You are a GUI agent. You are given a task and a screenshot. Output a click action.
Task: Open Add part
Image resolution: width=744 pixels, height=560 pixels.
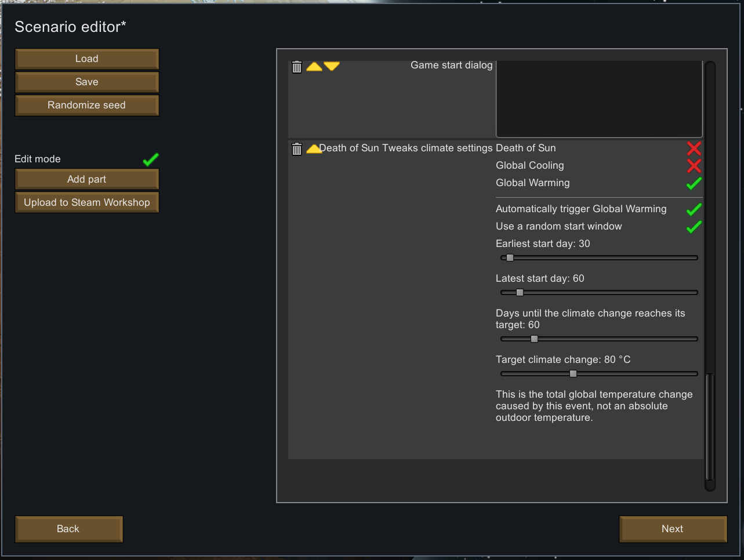[87, 179]
